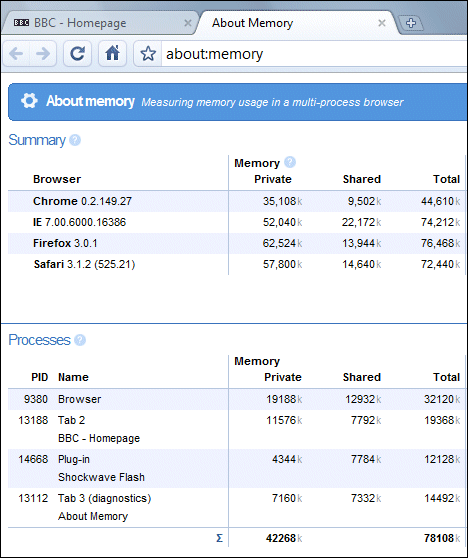The image size is (468, 558).
Task: Select PID 14668 Plug-in process
Action: click(237, 468)
